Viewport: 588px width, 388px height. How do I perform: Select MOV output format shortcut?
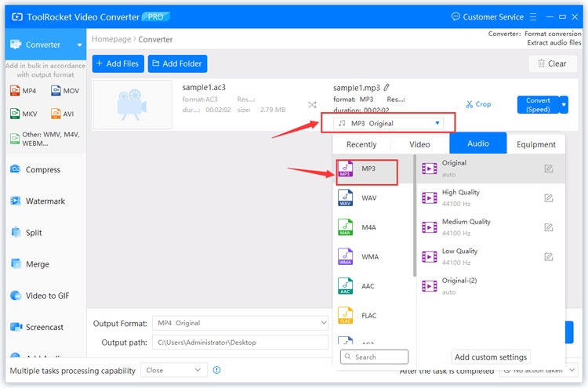click(65, 91)
